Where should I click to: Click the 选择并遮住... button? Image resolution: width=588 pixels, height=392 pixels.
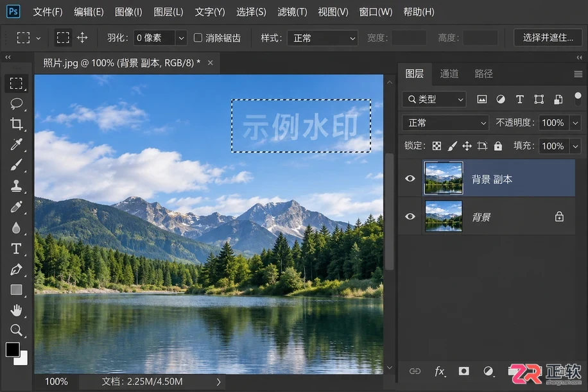(x=548, y=37)
